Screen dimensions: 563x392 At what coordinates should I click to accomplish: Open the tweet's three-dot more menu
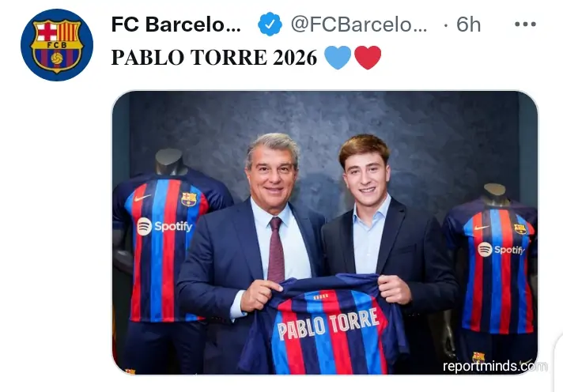pos(525,24)
